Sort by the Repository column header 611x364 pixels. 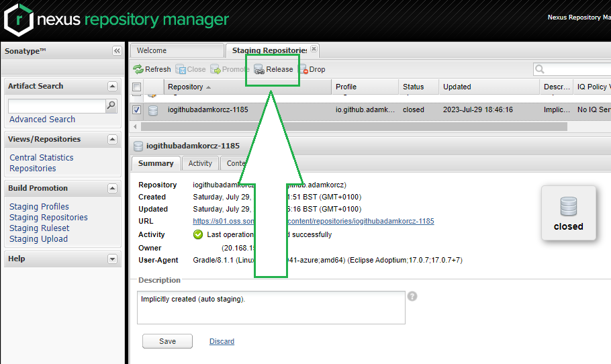(x=248, y=87)
